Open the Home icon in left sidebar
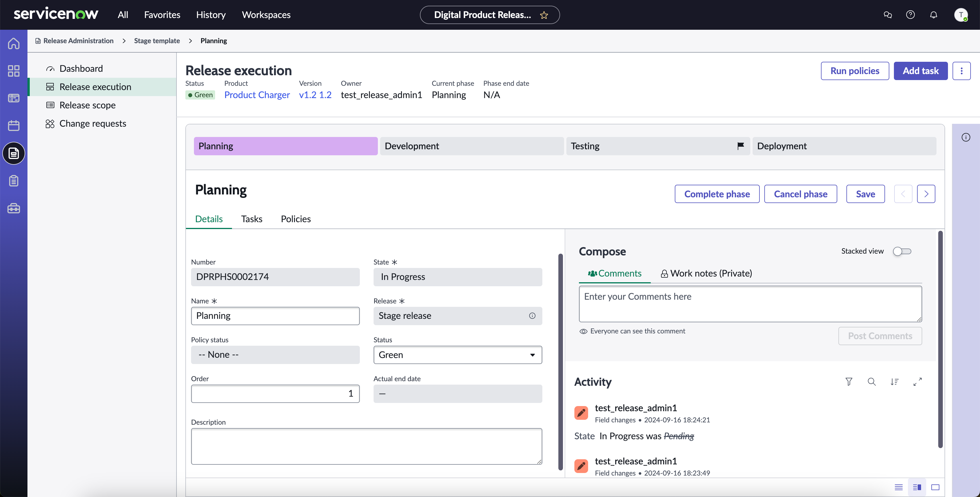980x497 pixels. click(14, 43)
